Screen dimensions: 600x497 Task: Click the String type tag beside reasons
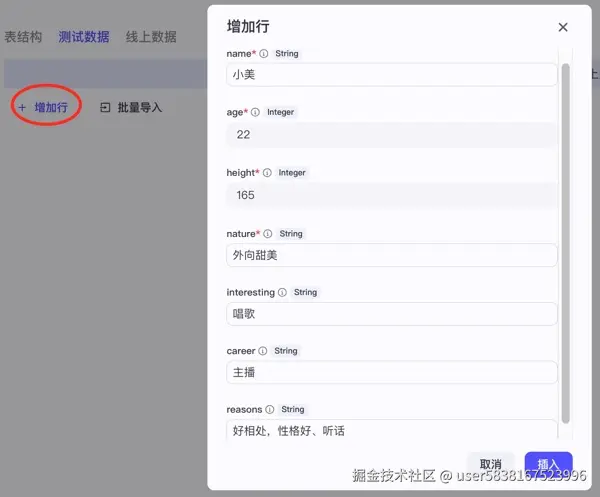point(293,409)
